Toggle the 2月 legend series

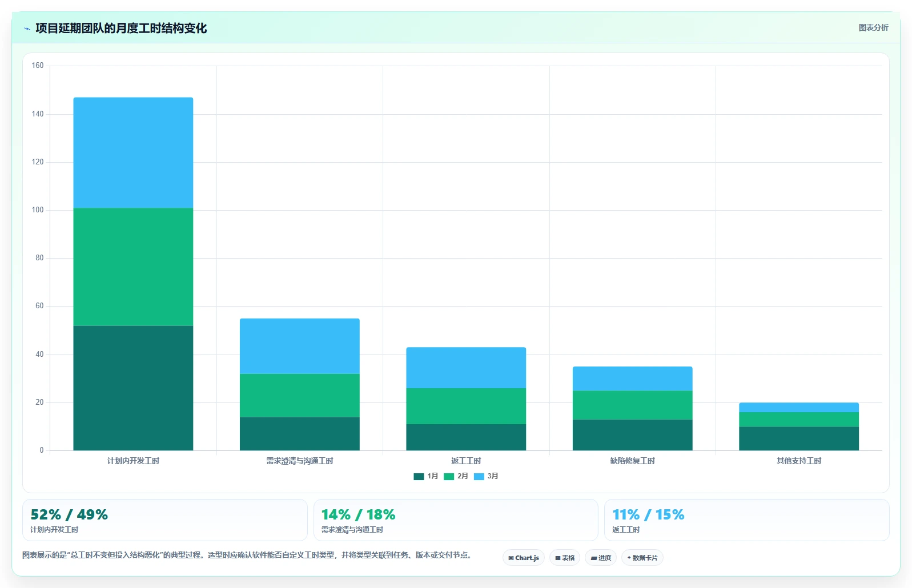pyautogui.click(x=456, y=476)
